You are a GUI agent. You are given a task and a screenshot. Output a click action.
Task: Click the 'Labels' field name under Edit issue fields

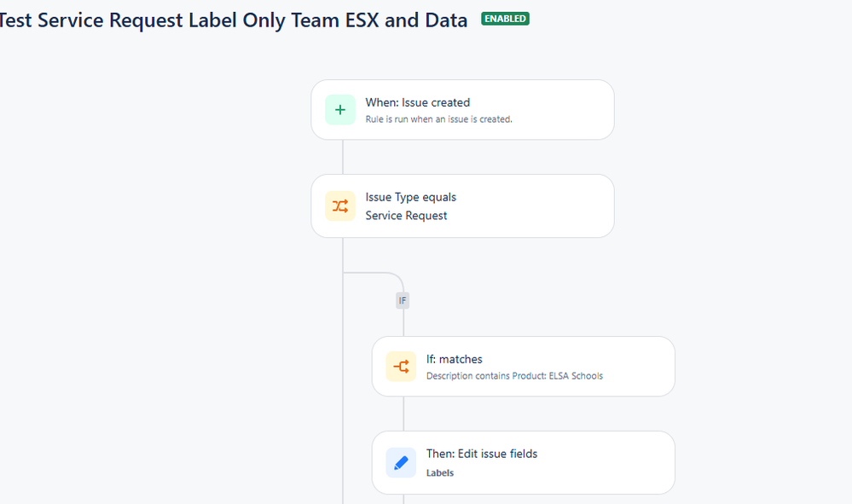point(439,473)
